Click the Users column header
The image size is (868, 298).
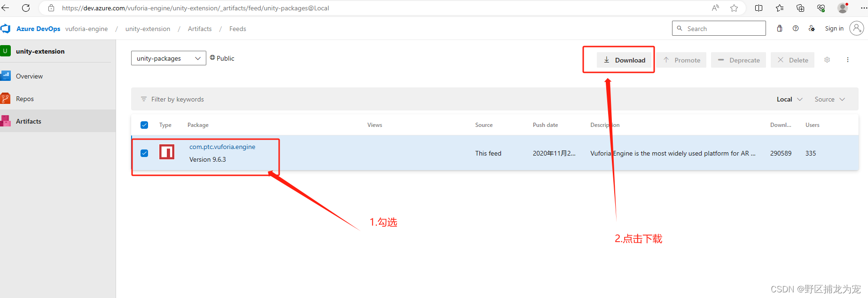812,125
